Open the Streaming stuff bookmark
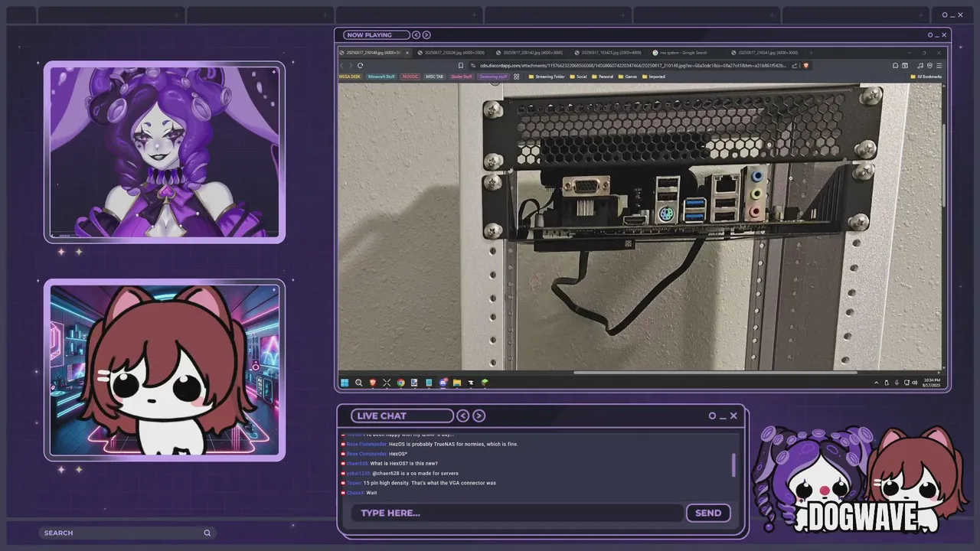 point(493,77)
